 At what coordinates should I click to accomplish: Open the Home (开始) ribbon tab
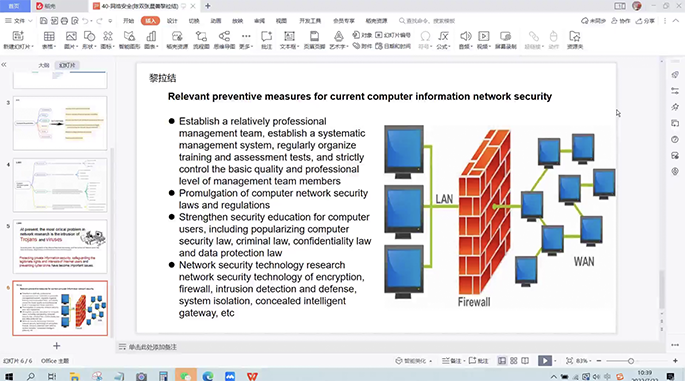tap(128, 21)
